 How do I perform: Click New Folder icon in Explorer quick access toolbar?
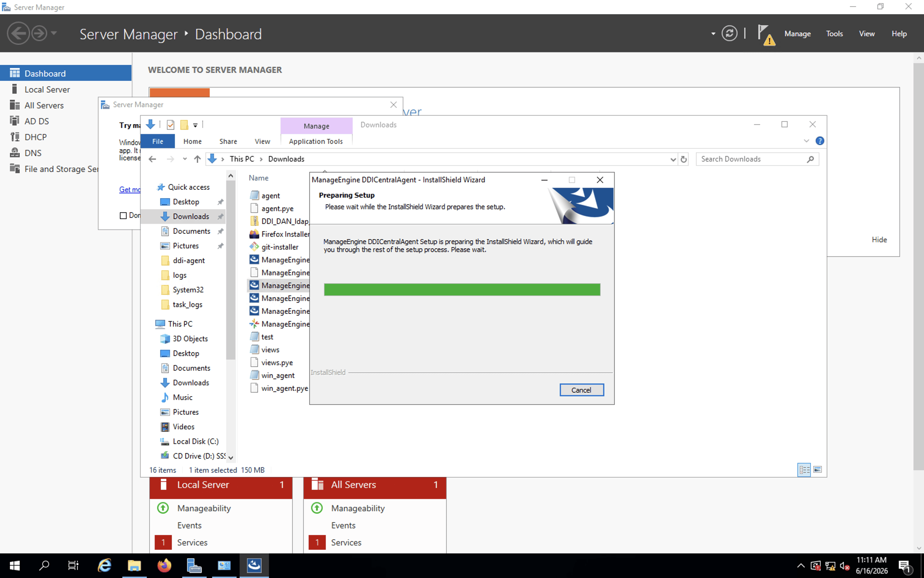(x=184, y=125)
